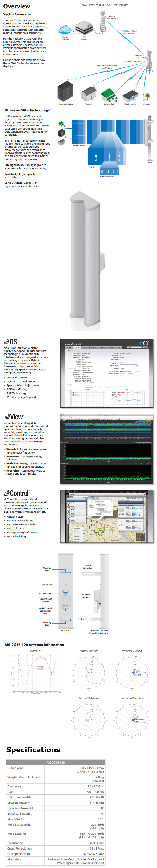Image resolution: width=157 pixels, height=868 pixels.
Task: Click the AM-2G15-120 table header
Action: pos(56,763)
